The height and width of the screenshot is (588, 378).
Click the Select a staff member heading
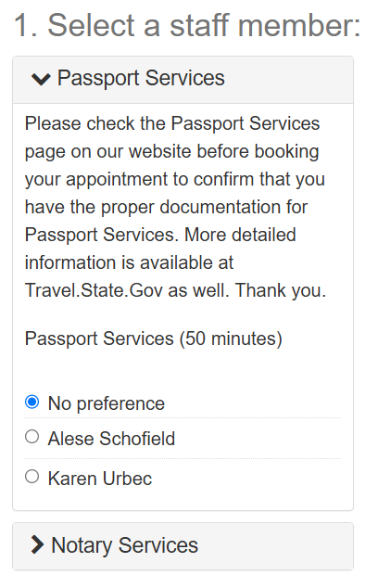click(187, 25)
